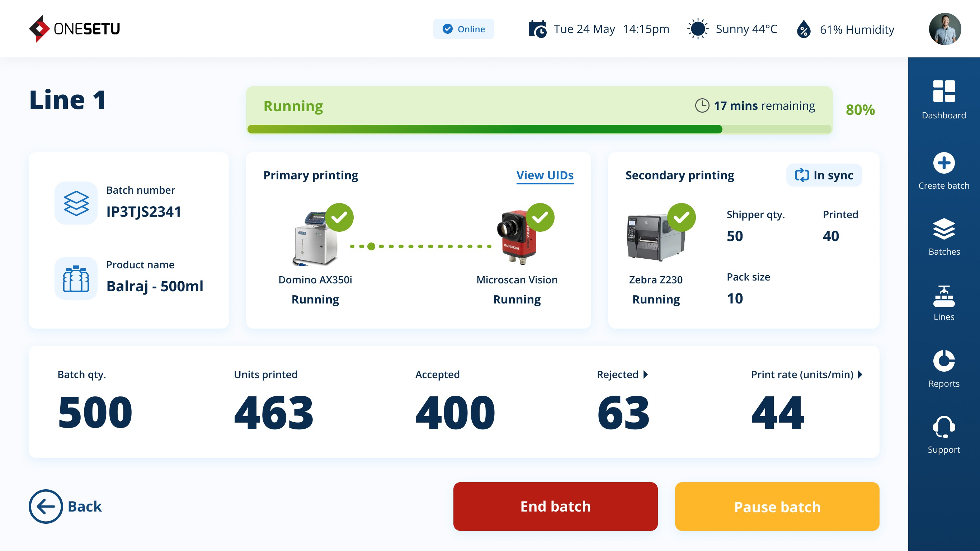Click the humidity droplet icon
The image size is (980, 551).
804,29
